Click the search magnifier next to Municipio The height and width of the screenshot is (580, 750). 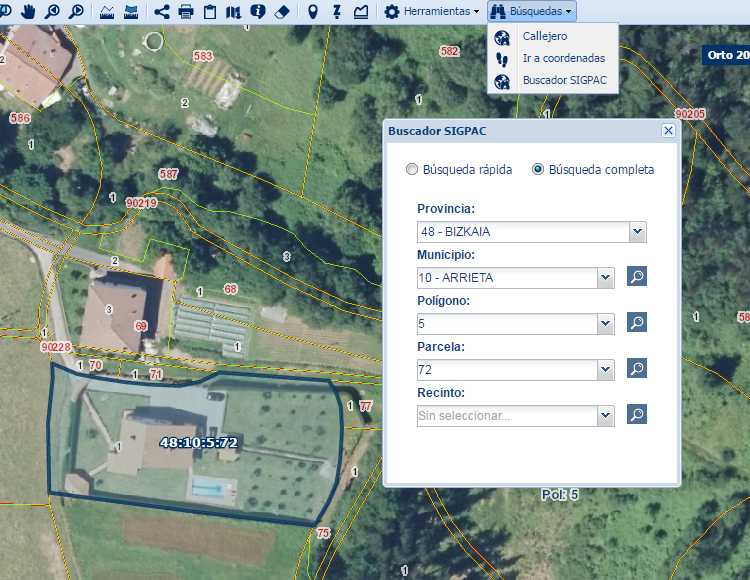click(x=637, y=276)
